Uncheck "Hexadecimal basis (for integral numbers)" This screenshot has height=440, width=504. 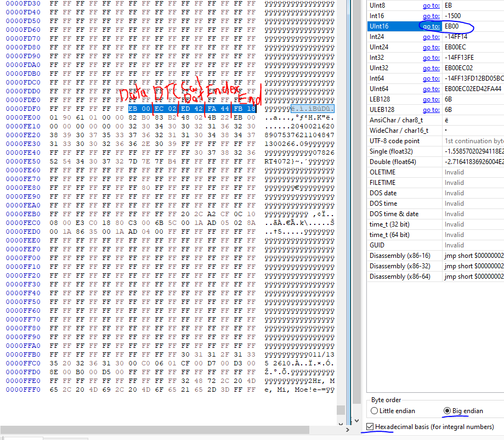371,426
